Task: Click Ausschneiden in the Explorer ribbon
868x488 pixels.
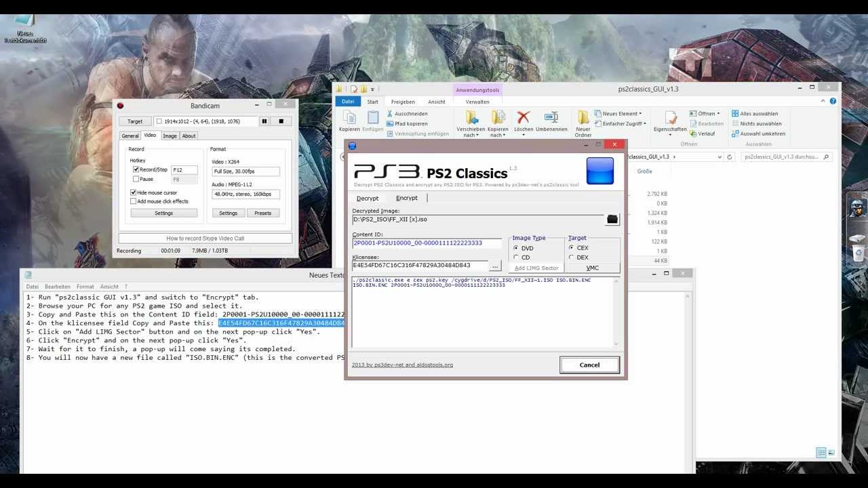Action: click(x=407, y=114)
